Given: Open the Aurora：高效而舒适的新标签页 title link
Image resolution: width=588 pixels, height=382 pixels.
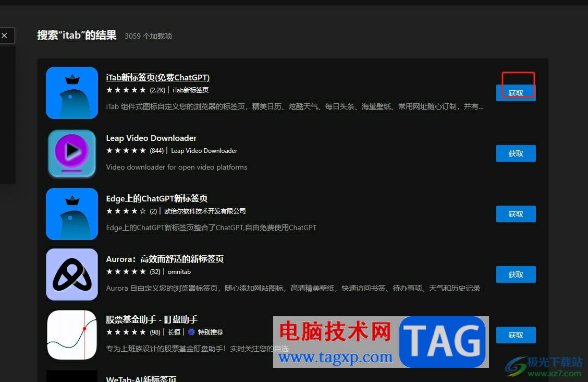Looking at the screenshot, I should [165, 259].
